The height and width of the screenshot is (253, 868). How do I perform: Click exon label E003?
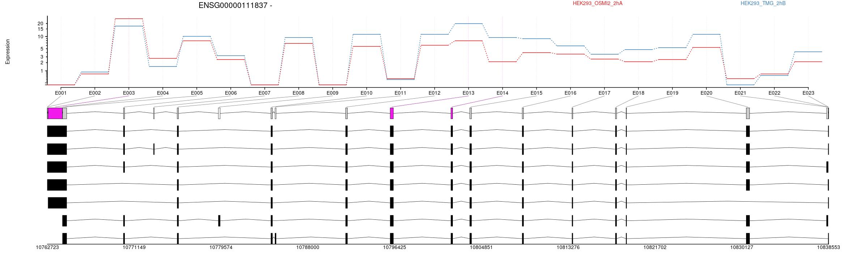point(129,93)
